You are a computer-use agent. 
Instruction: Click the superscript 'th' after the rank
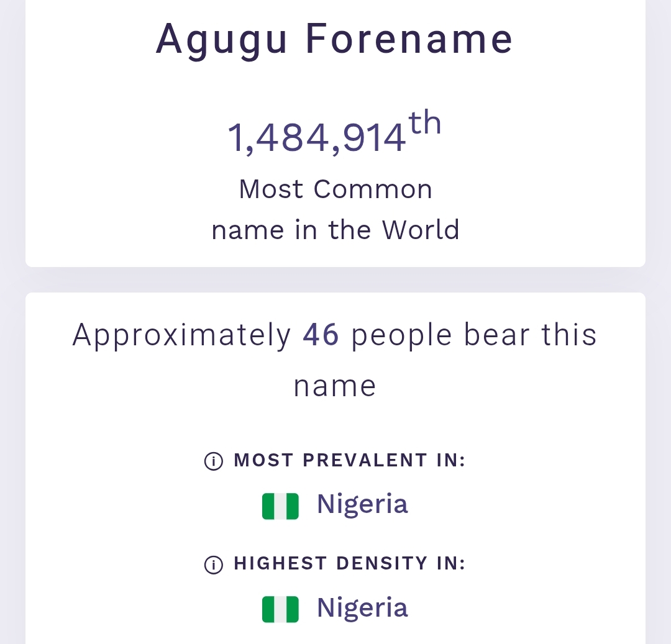(x=426, y=123)
